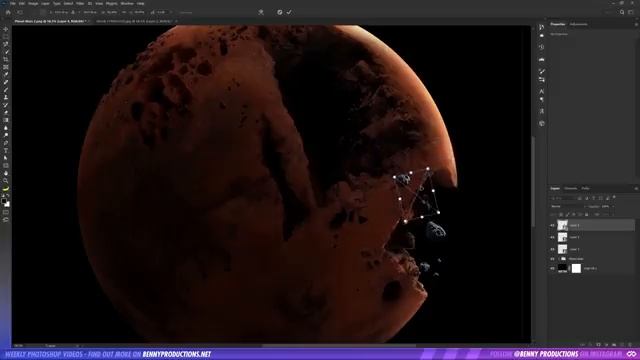Select the Move tool
This screenshot has width=640, height=360.
[x=6, y=29]
